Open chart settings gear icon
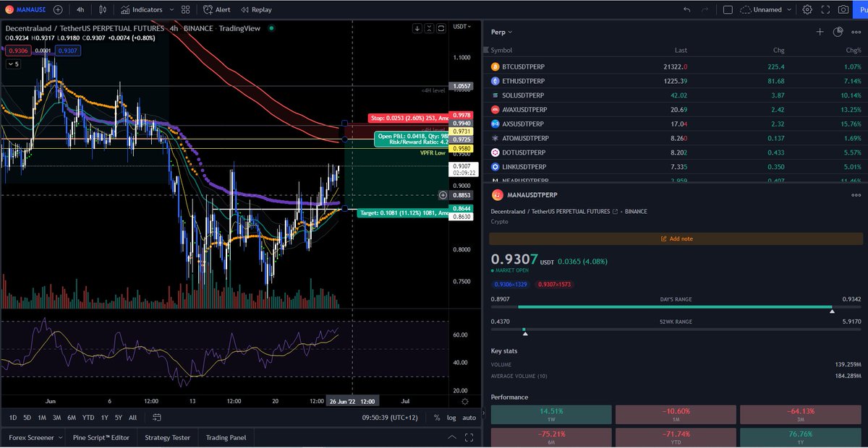Screen dimensions: 868x448 pyautogui.click(x=807, y=9)
